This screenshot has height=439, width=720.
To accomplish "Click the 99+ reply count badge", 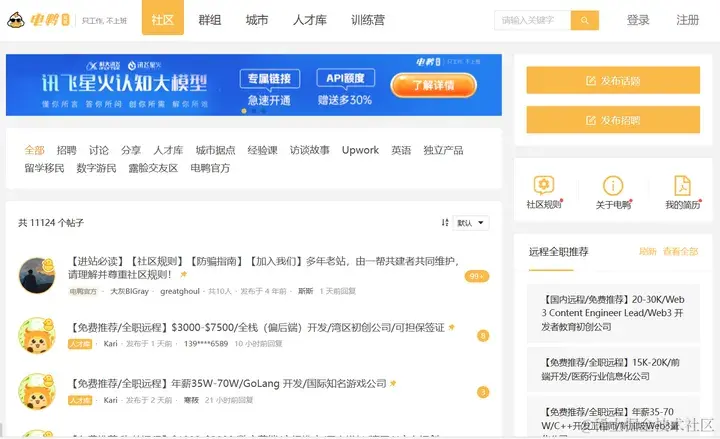I will click(x=477, y=276).
